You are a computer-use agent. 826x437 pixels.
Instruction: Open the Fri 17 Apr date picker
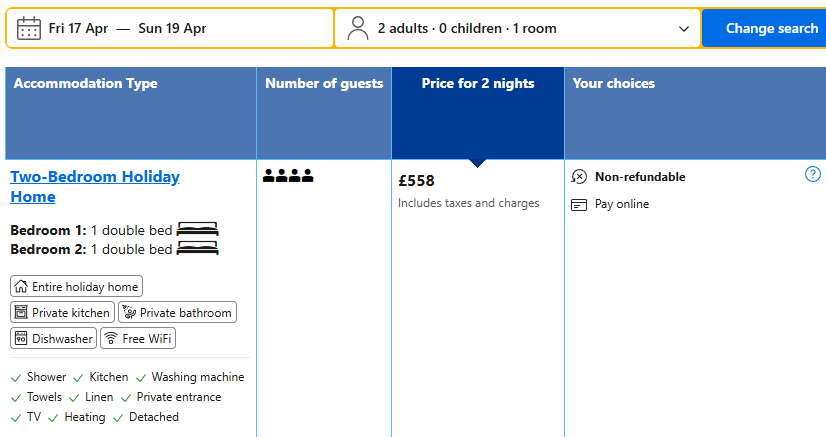[x=78, y=28]
